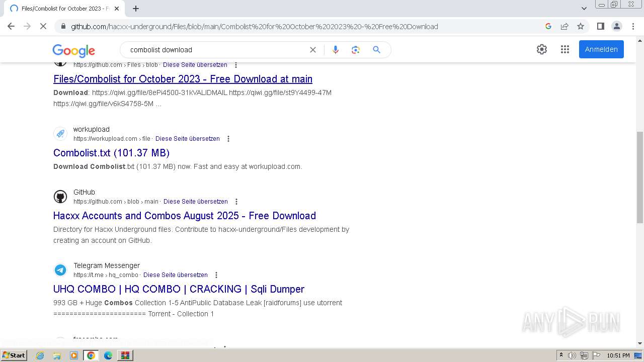Open Microsoft Edge from taskbar
644x362 pixels.
[108, 355]
